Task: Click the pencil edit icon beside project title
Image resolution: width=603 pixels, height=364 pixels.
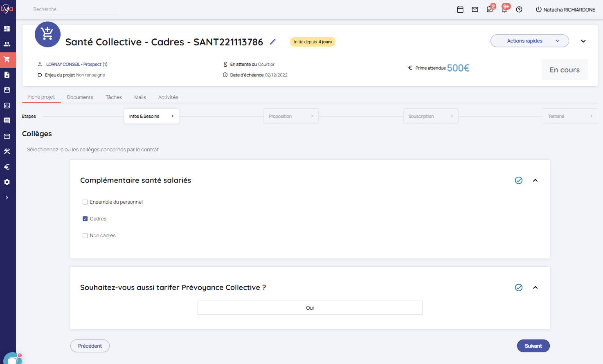Action: (273, 42)
